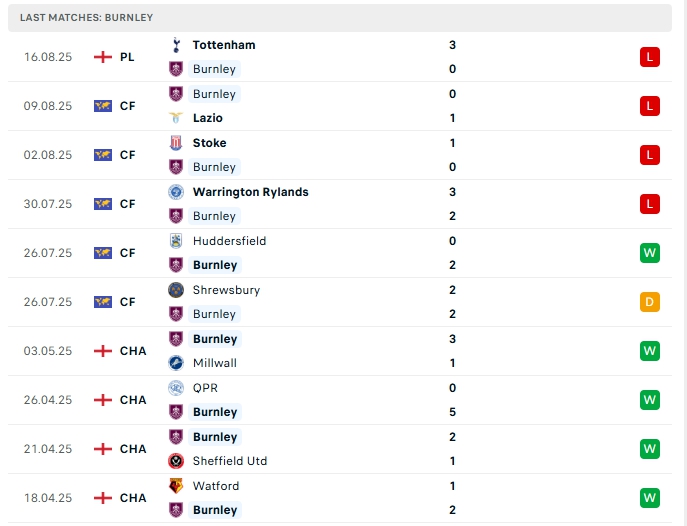
Task: Click the Millwall club crest
Action: 176,363
